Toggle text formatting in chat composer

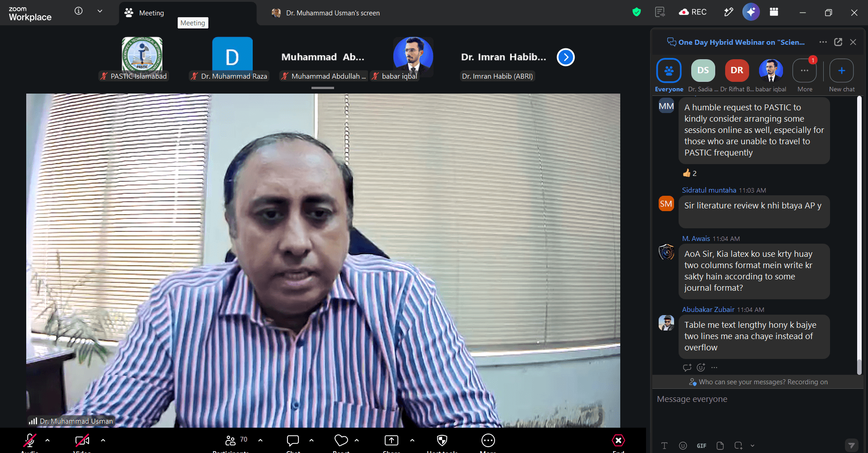664,446
